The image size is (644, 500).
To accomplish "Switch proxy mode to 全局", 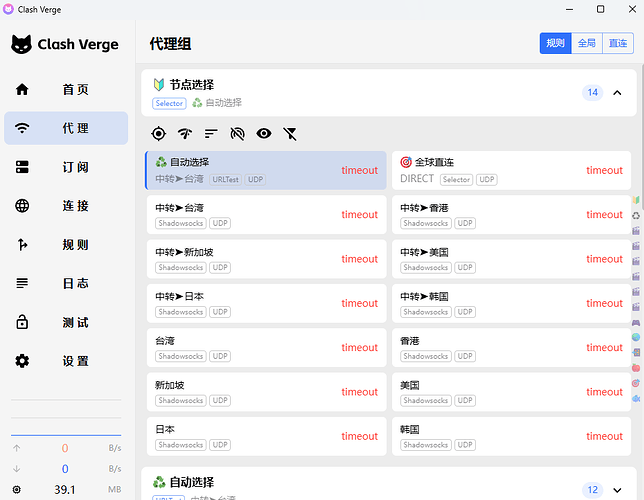I will [x=587, y=43].
